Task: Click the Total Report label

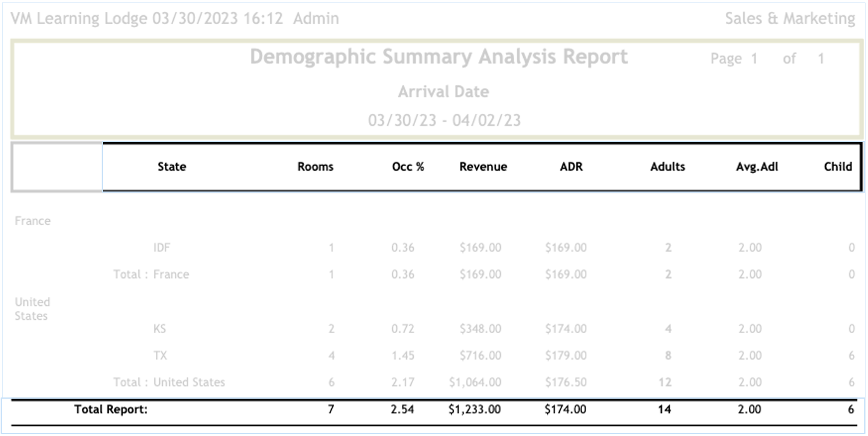Action: pyautogui.click(x=111, y=409)
